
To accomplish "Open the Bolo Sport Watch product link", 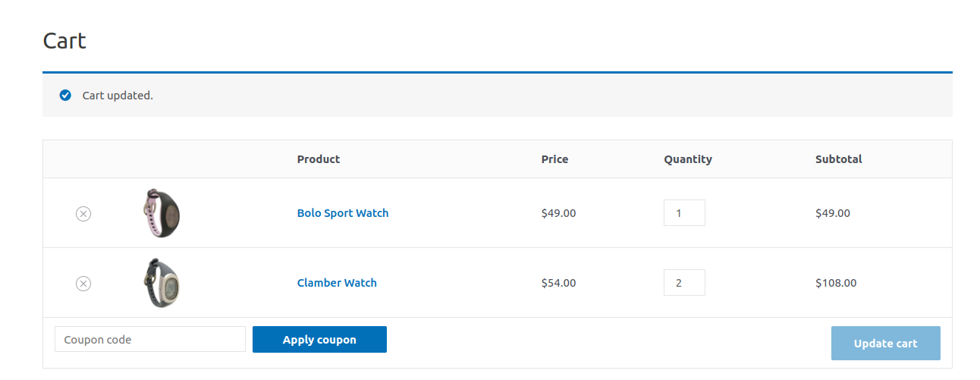I will point(343,213).
